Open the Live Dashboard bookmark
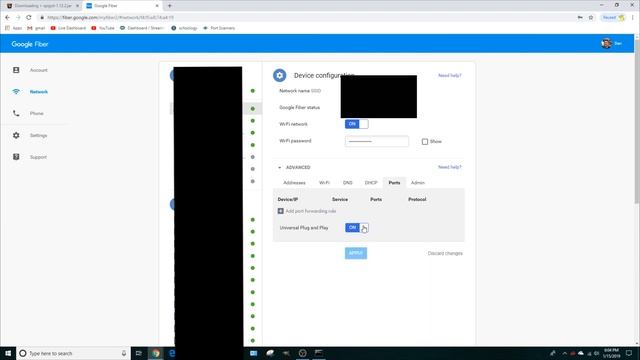The image size is (640, 360). click(68, 28)
